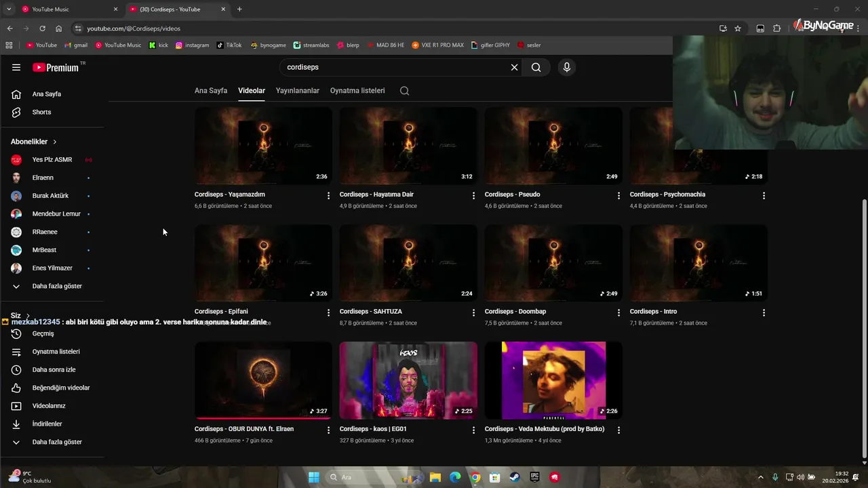Click the YouTube Premium logo
Viewport: 868px width, 488px height.
56,67
